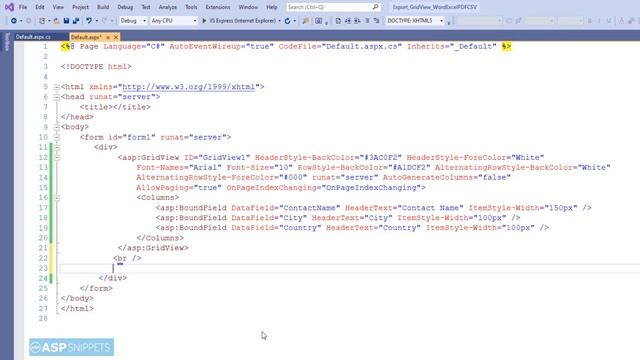
Task: Click the New Project toolbar icon
Action: (x=42, y=21)
